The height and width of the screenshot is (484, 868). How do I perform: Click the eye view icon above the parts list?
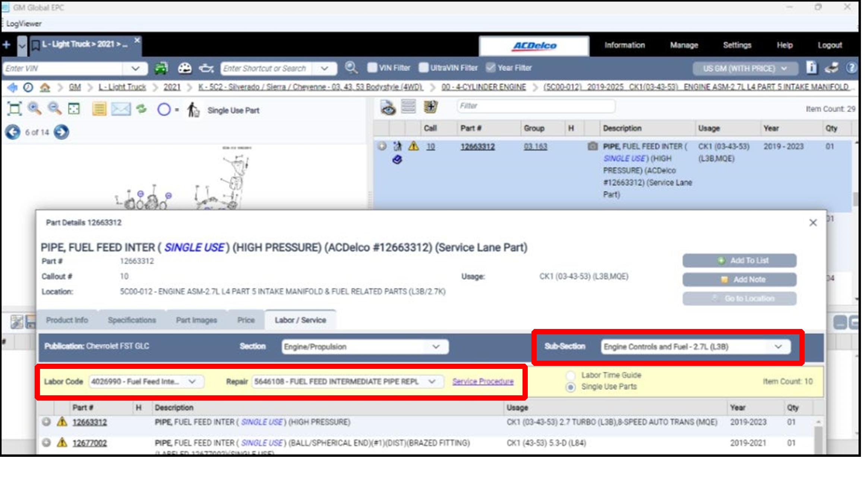(x=388, y=108)
